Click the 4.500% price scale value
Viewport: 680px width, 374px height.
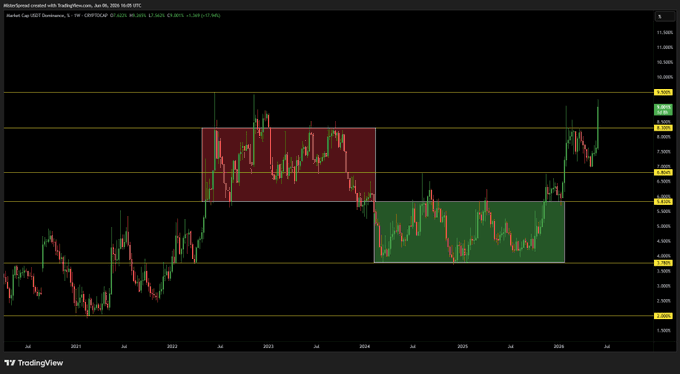click(664, 241)
